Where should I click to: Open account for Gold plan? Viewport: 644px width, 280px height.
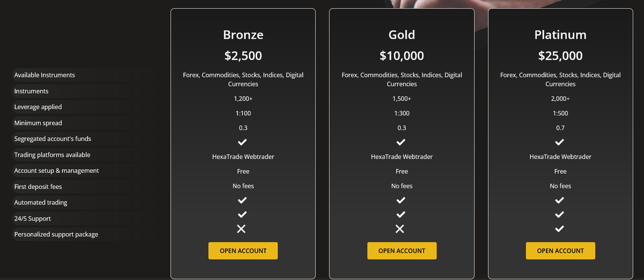[402, 250]
